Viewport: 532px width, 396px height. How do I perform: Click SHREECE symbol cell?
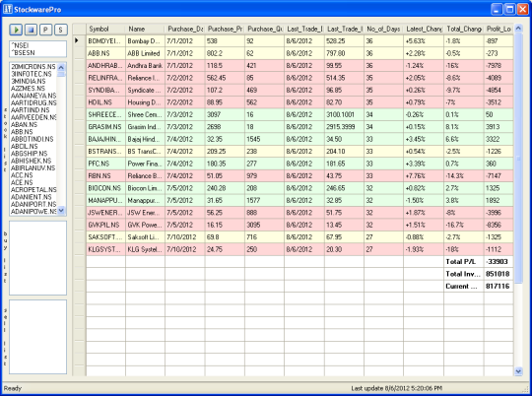[x=105, y=114]
